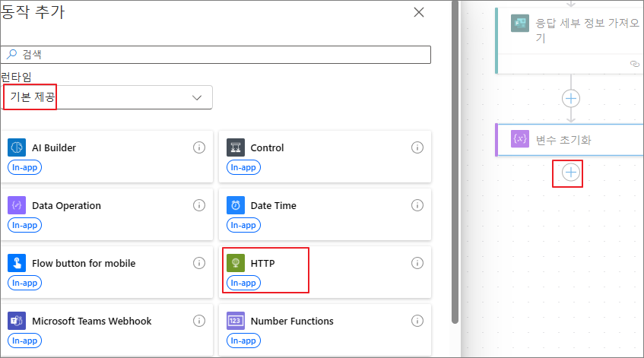Click the AI Builder In-app badge

click(24, 167)
